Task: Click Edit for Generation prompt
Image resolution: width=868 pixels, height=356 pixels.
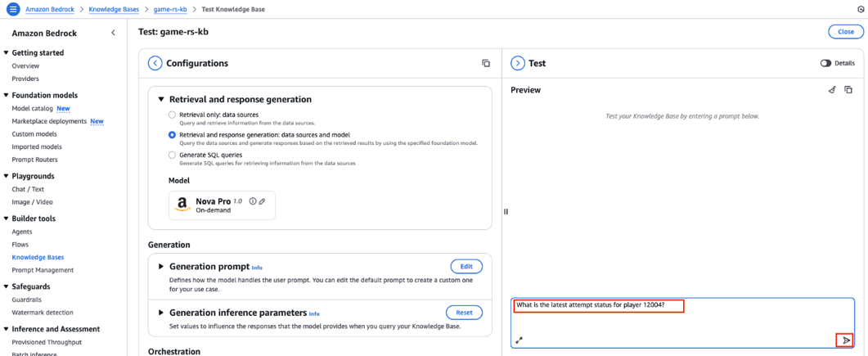Action: coord(466,266)
